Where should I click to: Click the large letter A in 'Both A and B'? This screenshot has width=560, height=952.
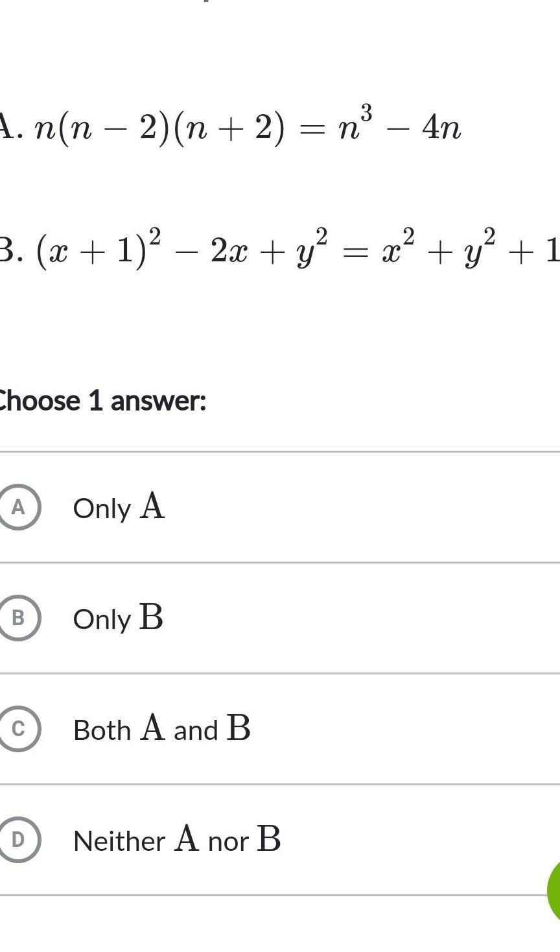(x=152, y=728)
